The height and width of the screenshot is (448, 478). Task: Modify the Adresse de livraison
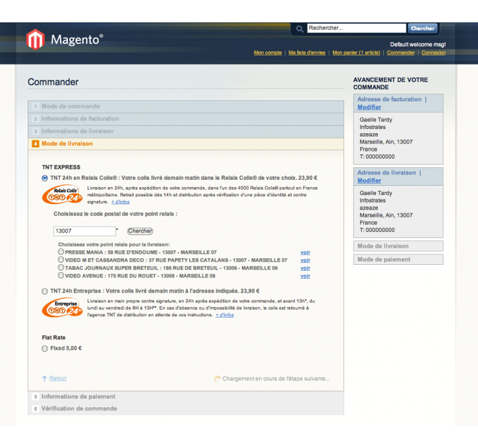click(369, 181)
